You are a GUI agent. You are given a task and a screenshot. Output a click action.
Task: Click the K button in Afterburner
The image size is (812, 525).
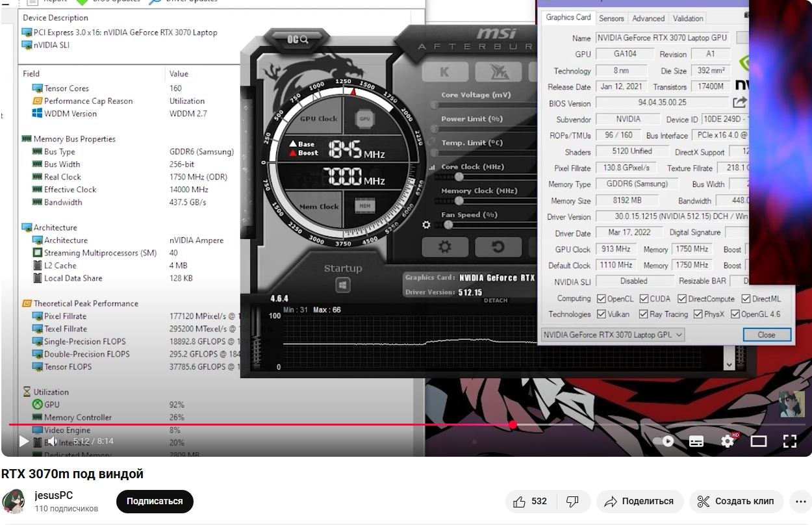click(x=445, y=72)
